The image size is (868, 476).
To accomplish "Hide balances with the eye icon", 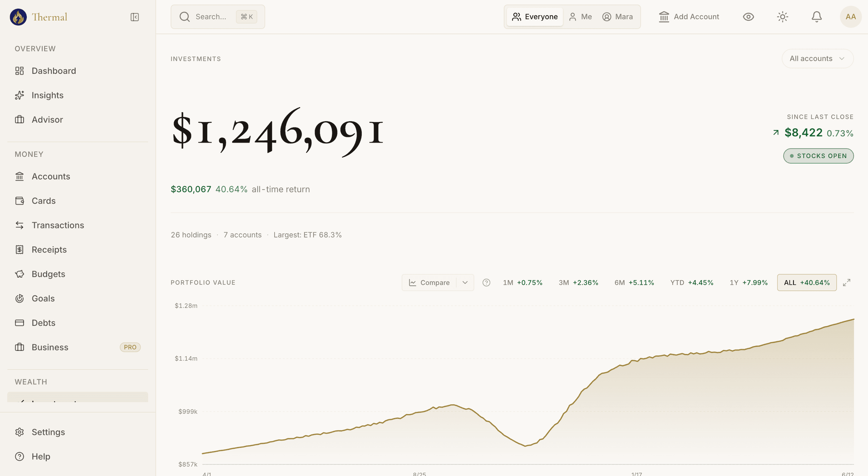I will coord(748,17).
